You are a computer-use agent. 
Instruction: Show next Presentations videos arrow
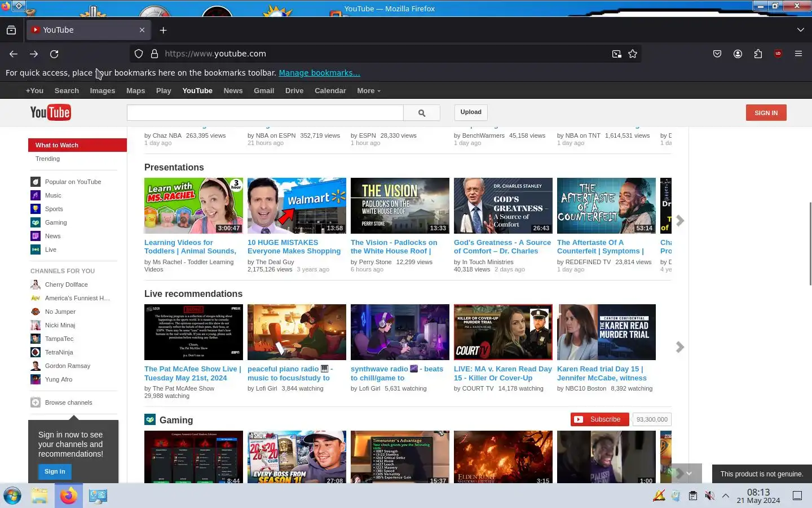coord(679,221)
